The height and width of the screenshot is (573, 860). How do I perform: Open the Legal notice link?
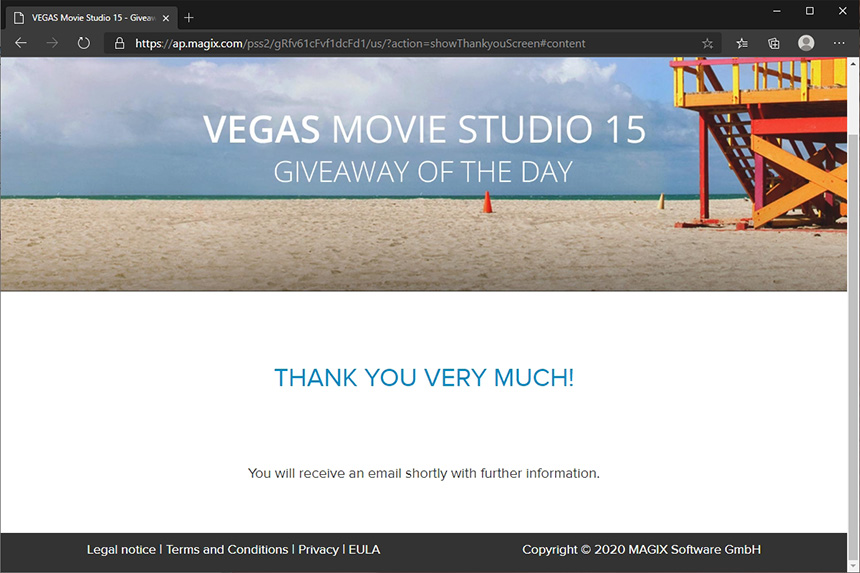(x=121, y=549)
